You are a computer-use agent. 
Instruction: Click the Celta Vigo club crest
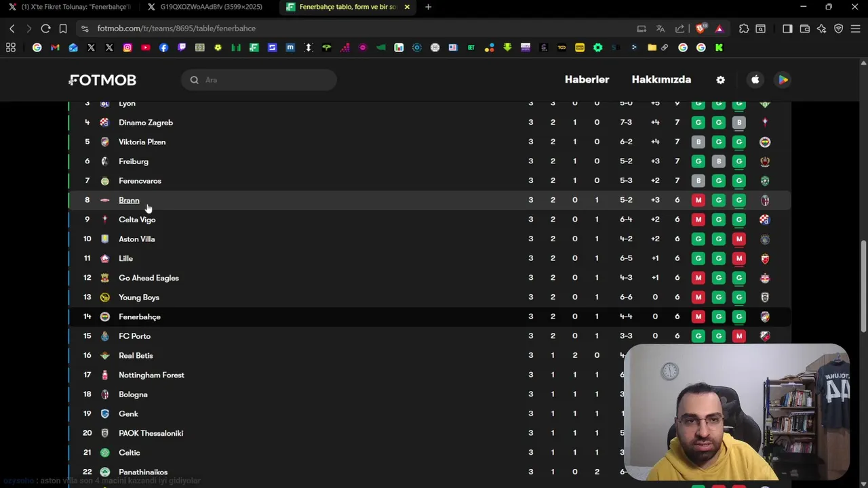[x=104, y=220]
